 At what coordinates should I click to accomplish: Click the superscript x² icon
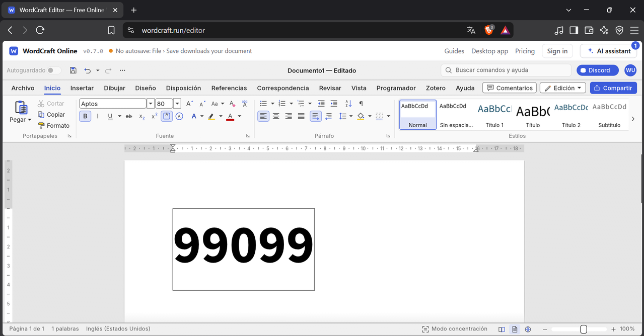[155, 116]
